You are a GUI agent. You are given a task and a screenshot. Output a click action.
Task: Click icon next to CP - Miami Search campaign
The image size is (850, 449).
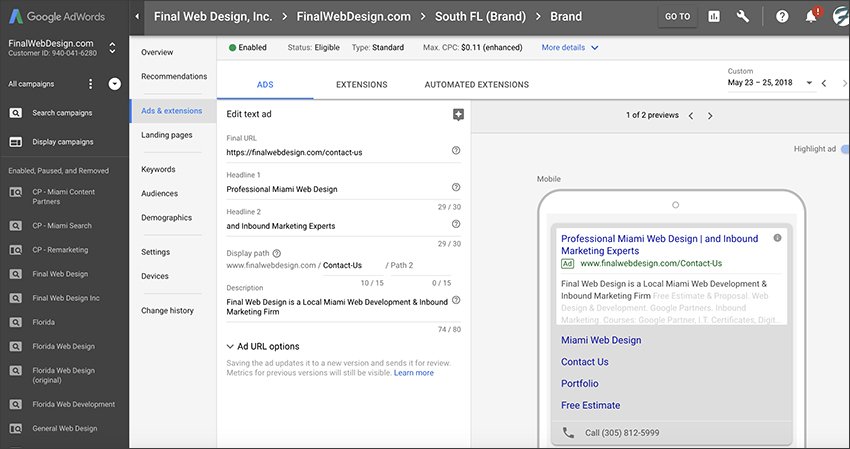pyautogui.click(x=16, y=226)
